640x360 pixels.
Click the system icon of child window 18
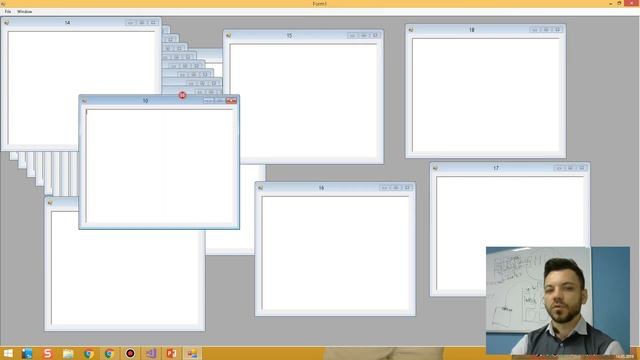point(411,30)
